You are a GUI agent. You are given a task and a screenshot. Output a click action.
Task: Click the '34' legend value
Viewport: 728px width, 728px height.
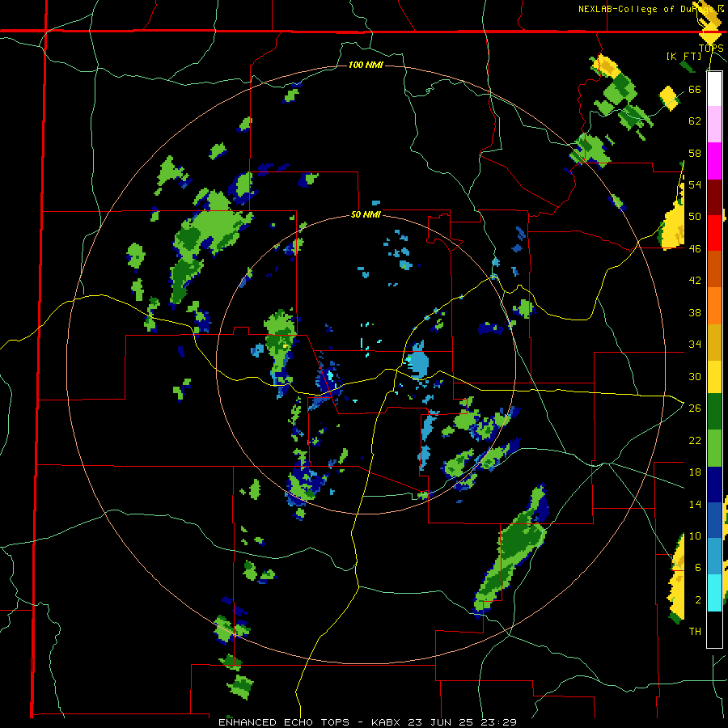(x=695, y=344)
